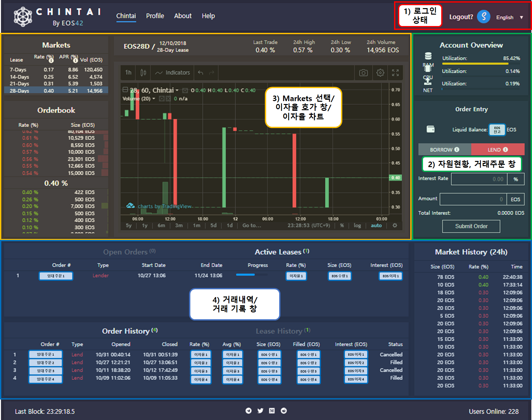
Task: Open the Twitter icon in footer
Action: point(260,411)
